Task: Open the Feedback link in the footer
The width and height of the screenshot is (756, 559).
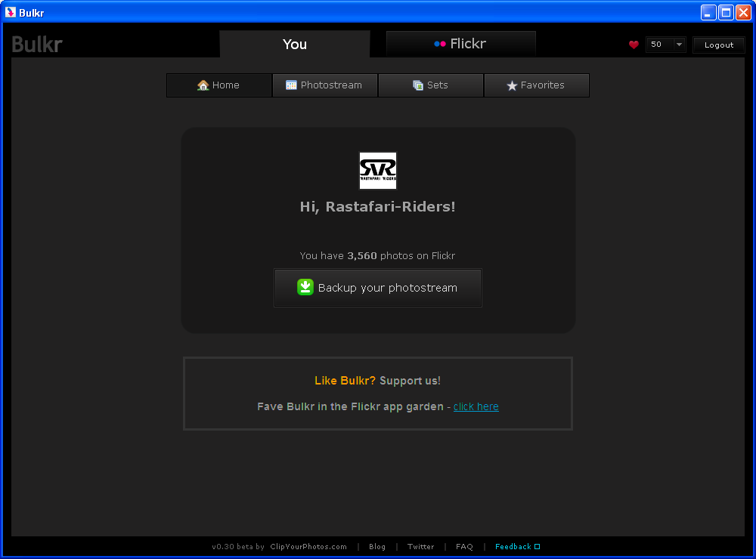Action: pos(517,546)
